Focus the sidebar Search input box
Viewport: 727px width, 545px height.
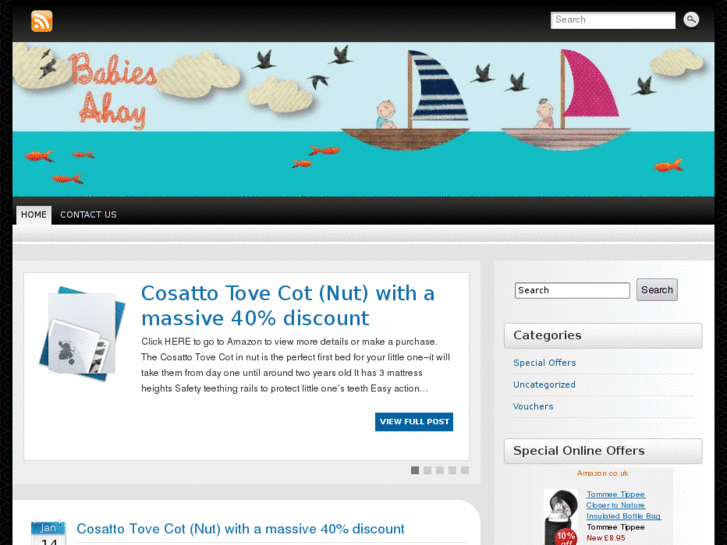click(572, 290)
